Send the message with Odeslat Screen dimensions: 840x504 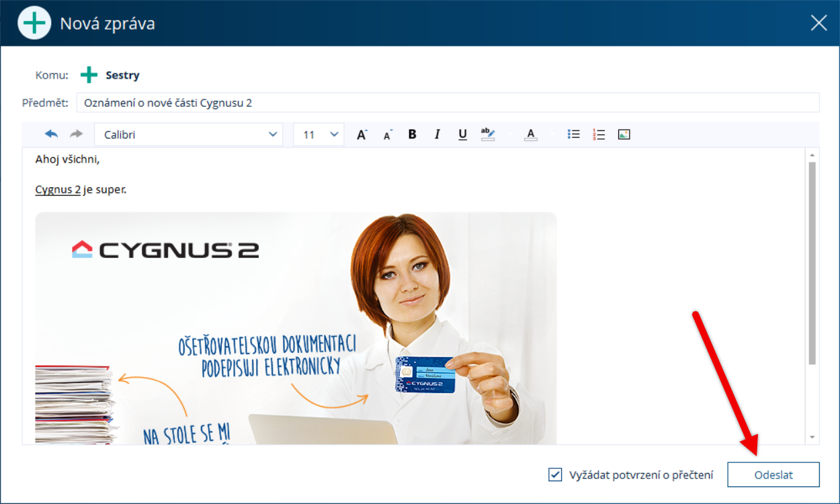coord(773,474)
